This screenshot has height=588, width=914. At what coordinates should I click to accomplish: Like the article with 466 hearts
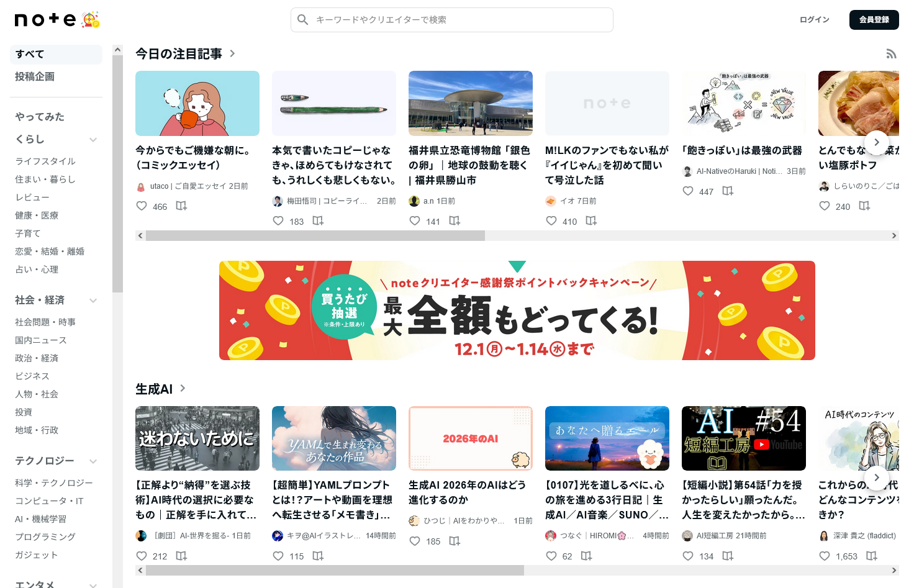[142, 206]
